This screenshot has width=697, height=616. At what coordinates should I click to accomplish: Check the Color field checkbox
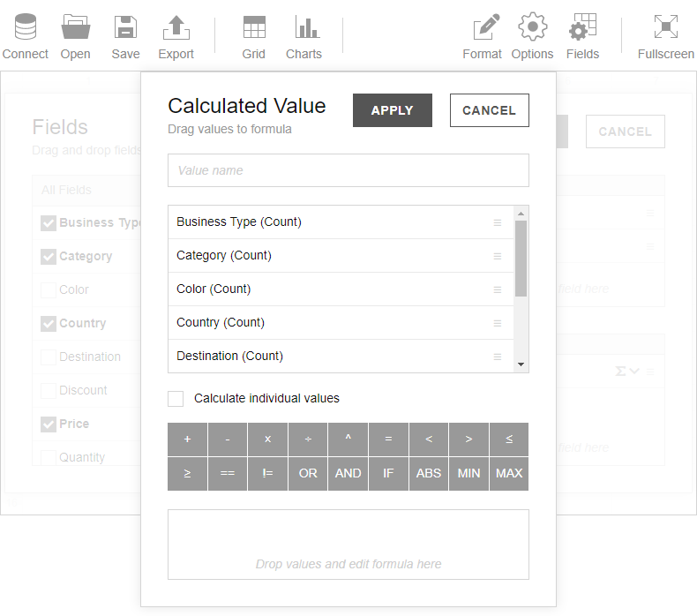click(x=49, y=290)
